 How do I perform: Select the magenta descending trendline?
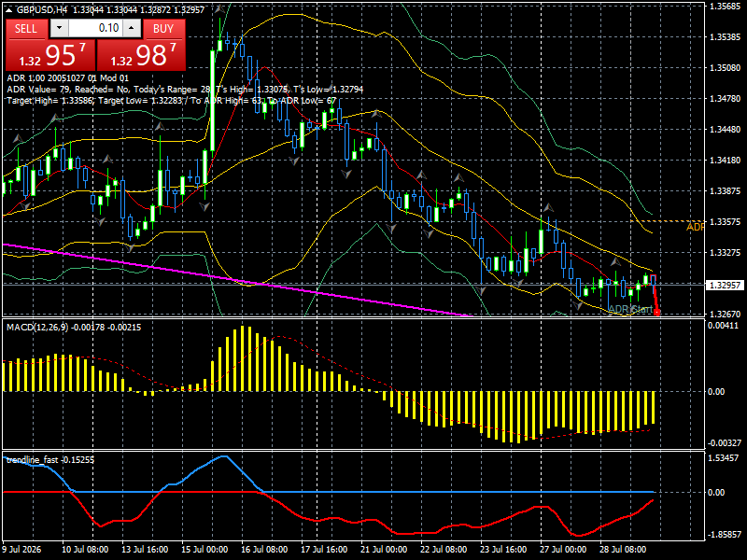point(238,279)
